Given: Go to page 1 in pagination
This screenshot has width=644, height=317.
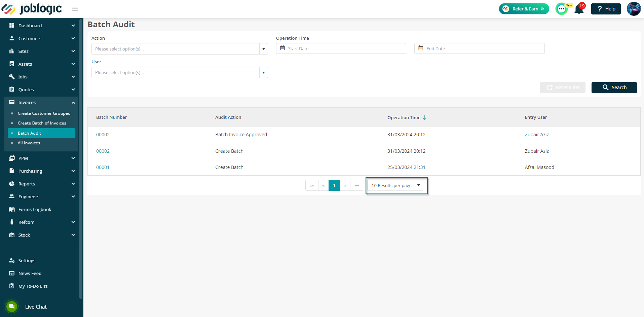Looking at the screenshot, I should (x=334, y=185).
